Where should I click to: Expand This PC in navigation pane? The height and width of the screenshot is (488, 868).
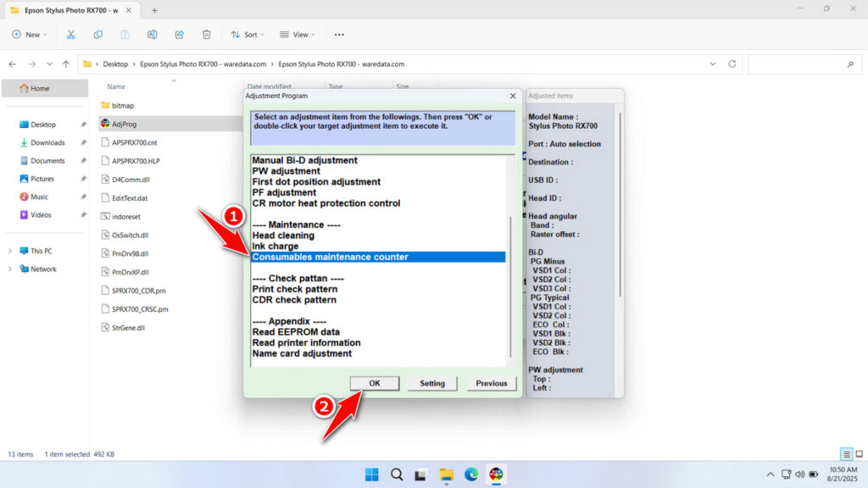10,251
